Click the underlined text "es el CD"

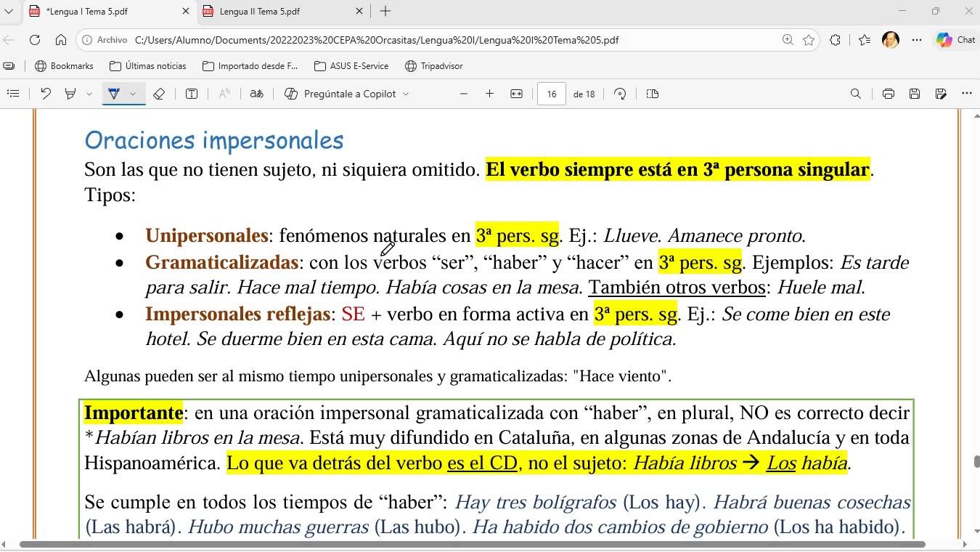click(482, 463)
